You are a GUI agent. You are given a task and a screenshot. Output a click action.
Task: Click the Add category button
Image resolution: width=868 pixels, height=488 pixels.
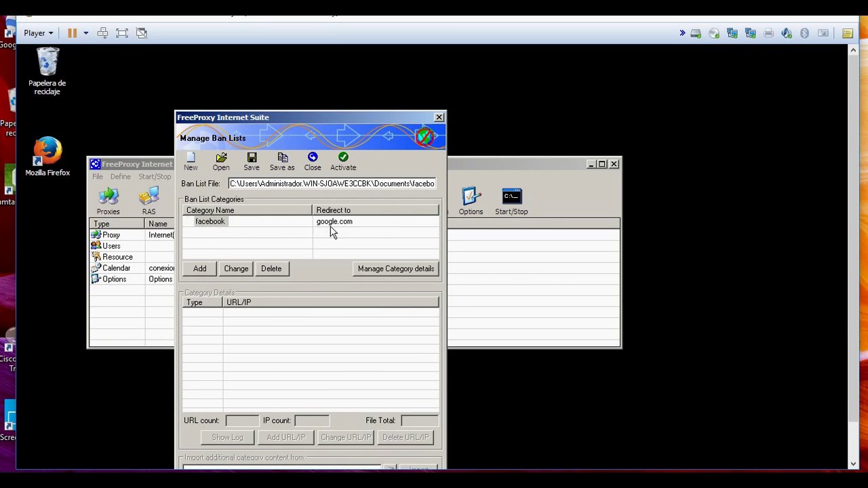coord(199,268)
